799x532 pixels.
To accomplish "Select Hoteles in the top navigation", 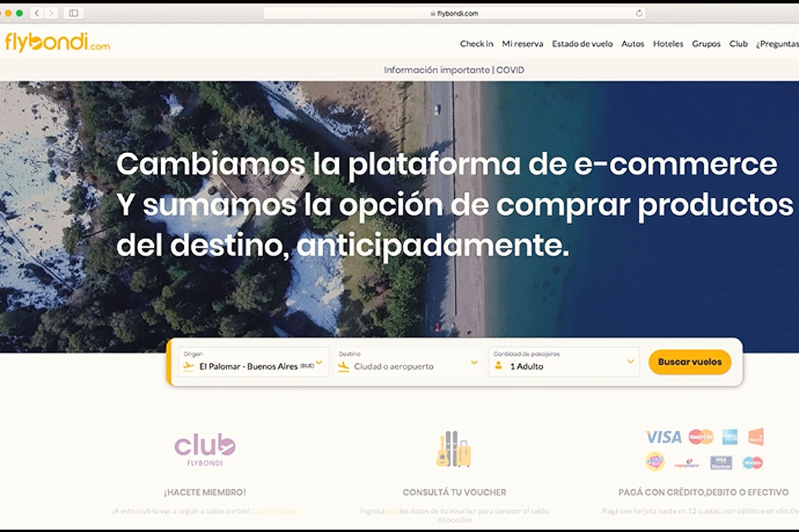I will tap(668, 44).
